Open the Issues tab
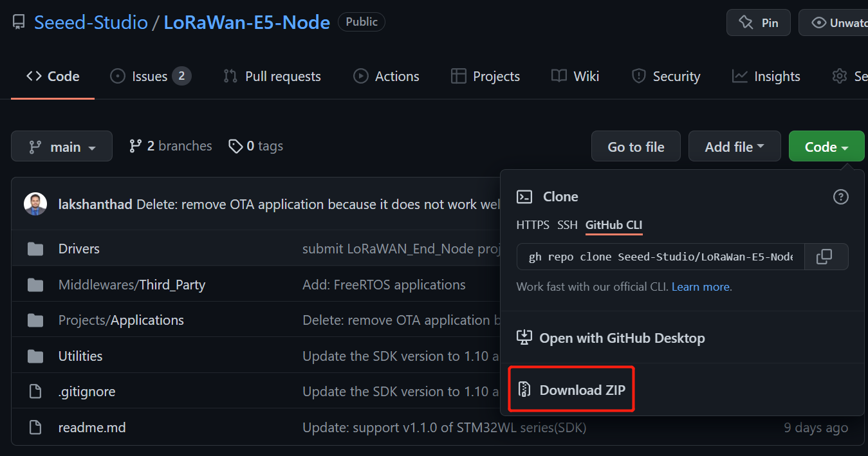The width and height of the screenshot is (868, 456). pos(151,77)
